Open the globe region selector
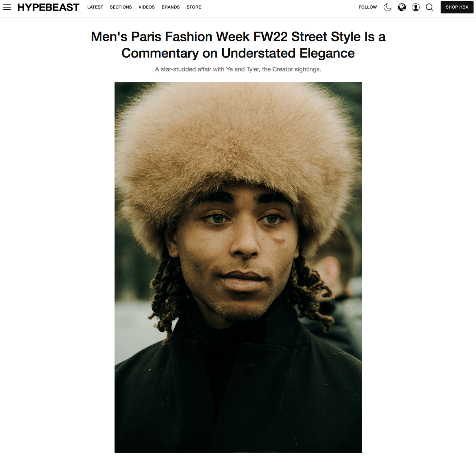Image resolution: width=476 pixels, height=463 pixels. 402,7
